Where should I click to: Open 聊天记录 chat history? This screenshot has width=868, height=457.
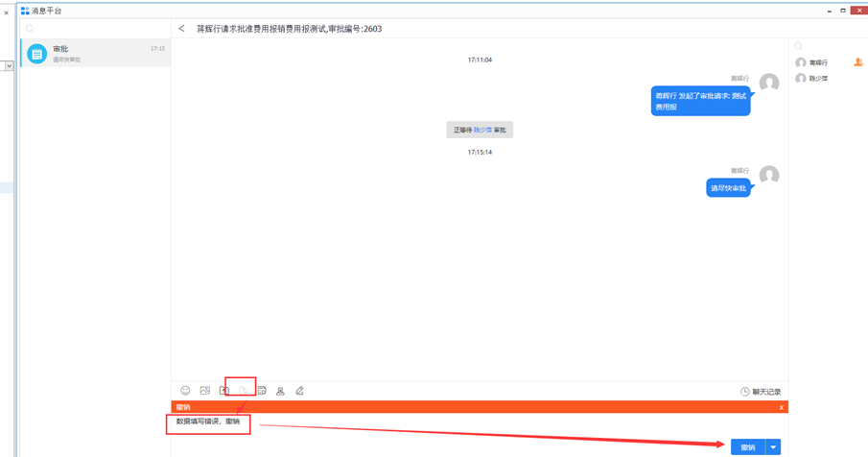click(x=760, y=392)
